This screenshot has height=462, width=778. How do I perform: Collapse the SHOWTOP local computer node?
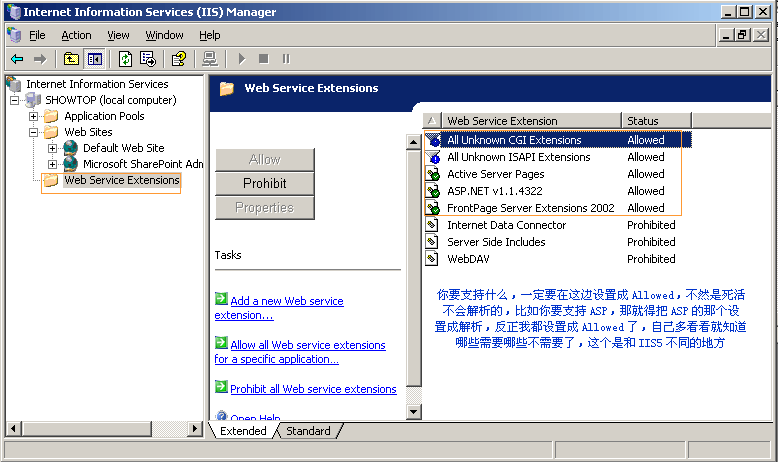coord(14,100)
